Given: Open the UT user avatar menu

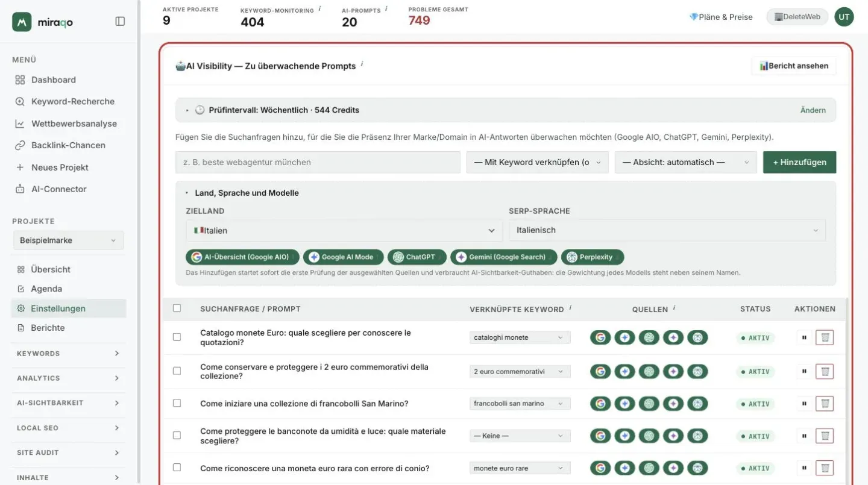Looking at the screenshot, I should [x=844, y=17].
